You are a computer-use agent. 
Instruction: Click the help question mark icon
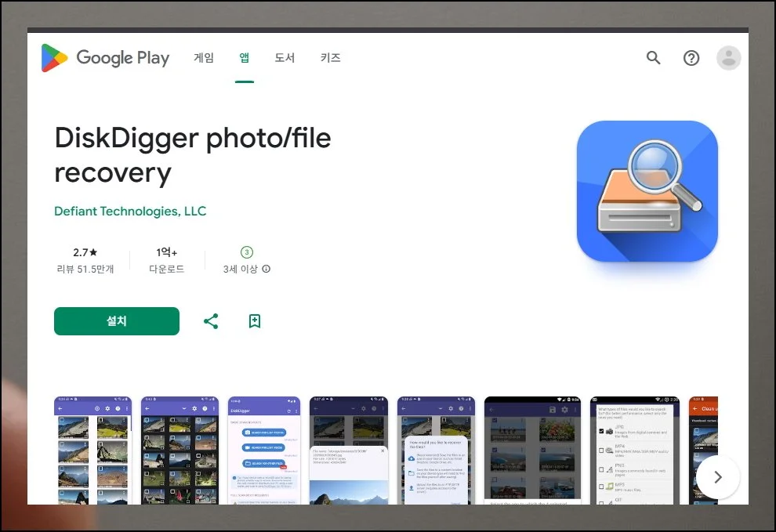(x=691, y=58)
